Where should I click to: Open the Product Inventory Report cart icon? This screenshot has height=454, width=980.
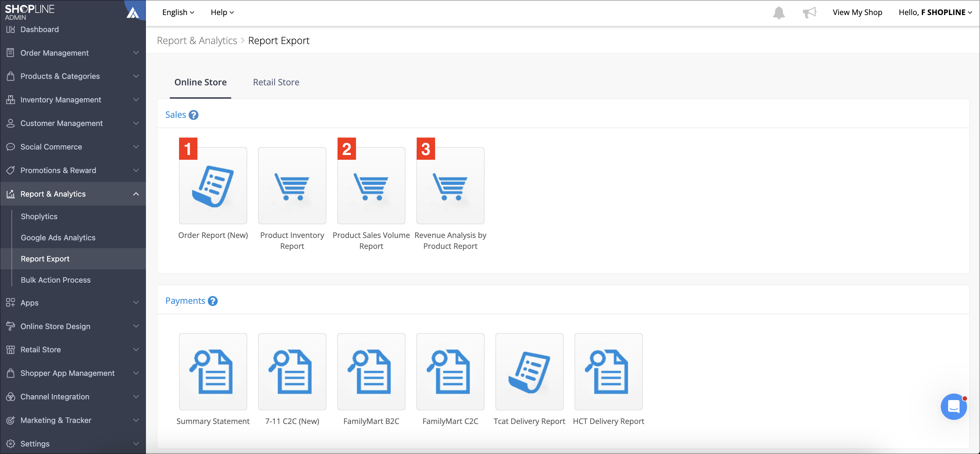tap(292, 185)
